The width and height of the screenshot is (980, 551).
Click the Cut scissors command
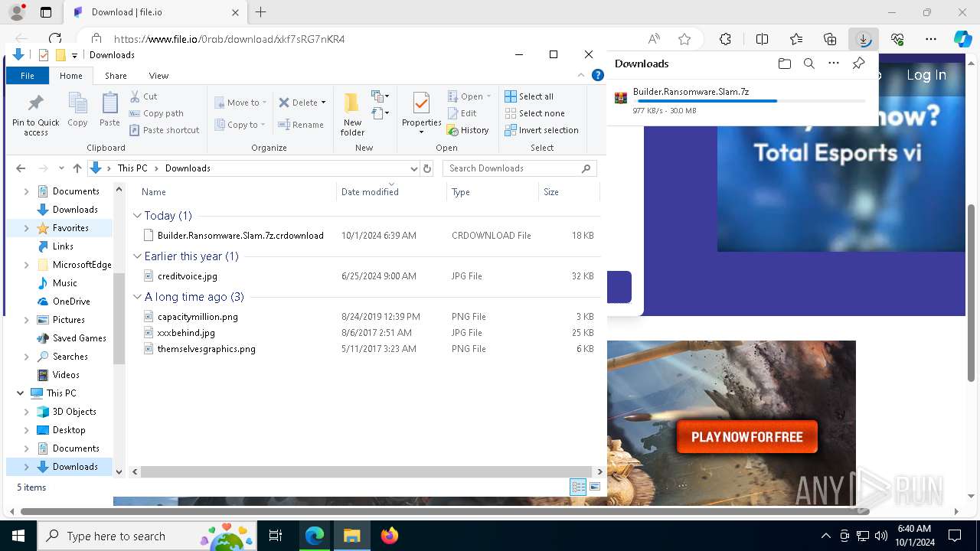click(144, 96)
